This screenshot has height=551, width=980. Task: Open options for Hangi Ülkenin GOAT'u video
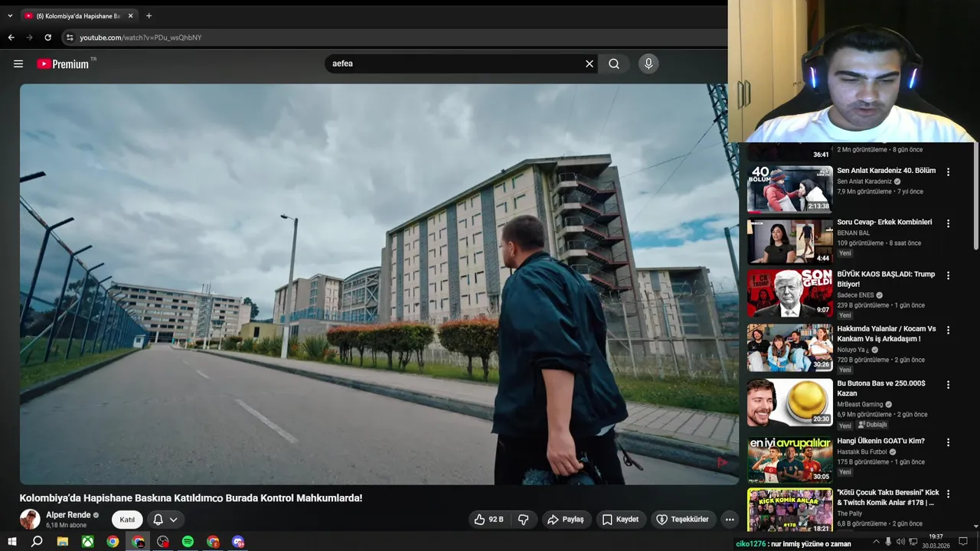click(x=948, y=442)
